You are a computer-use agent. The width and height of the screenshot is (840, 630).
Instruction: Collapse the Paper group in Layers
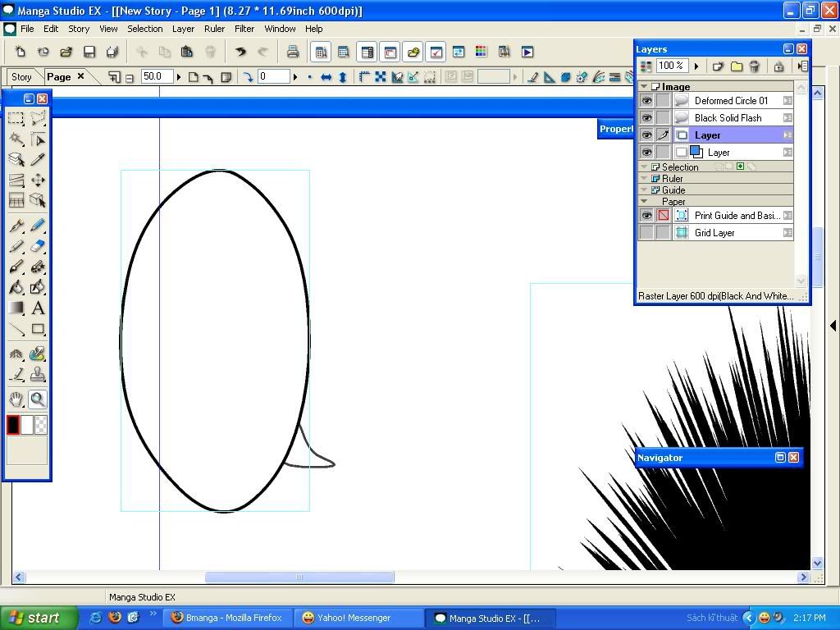644,202
